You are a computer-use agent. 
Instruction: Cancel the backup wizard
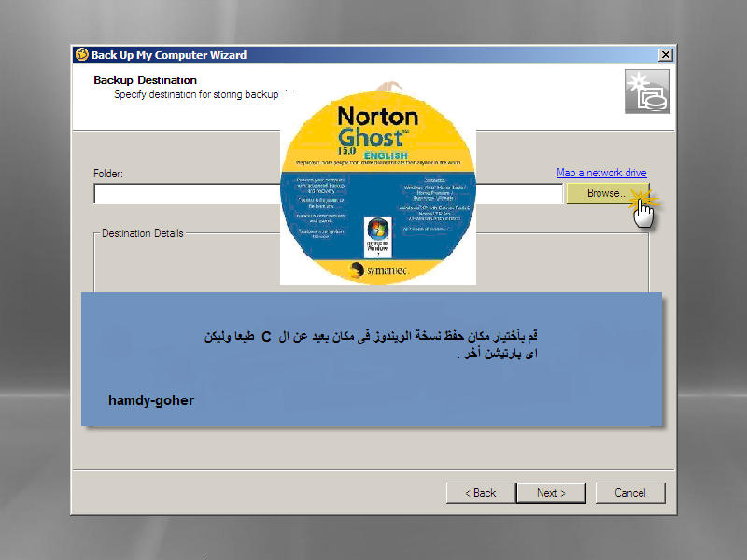pos(629,493)
